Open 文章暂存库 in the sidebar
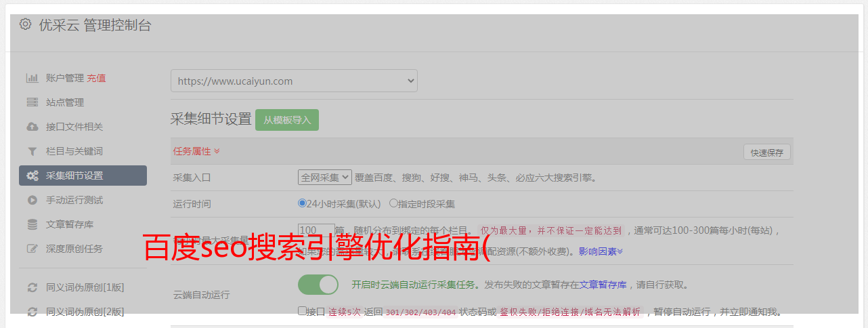Screen dimensions: 868x328 coord(70,224)
